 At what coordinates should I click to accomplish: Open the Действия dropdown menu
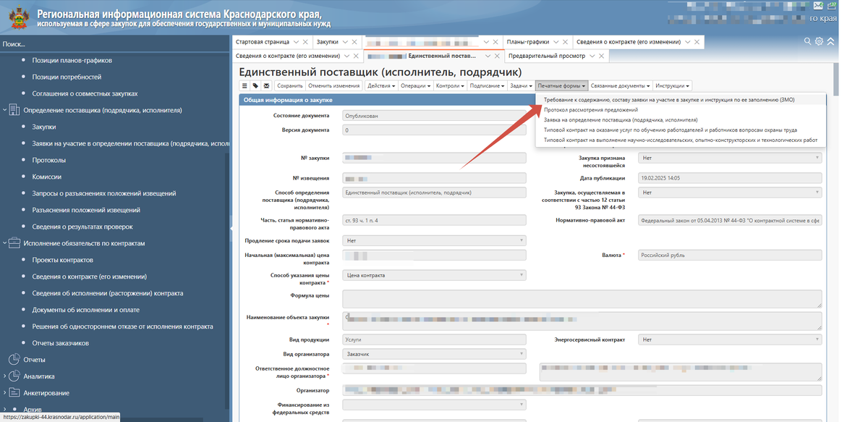pos(380,85)
